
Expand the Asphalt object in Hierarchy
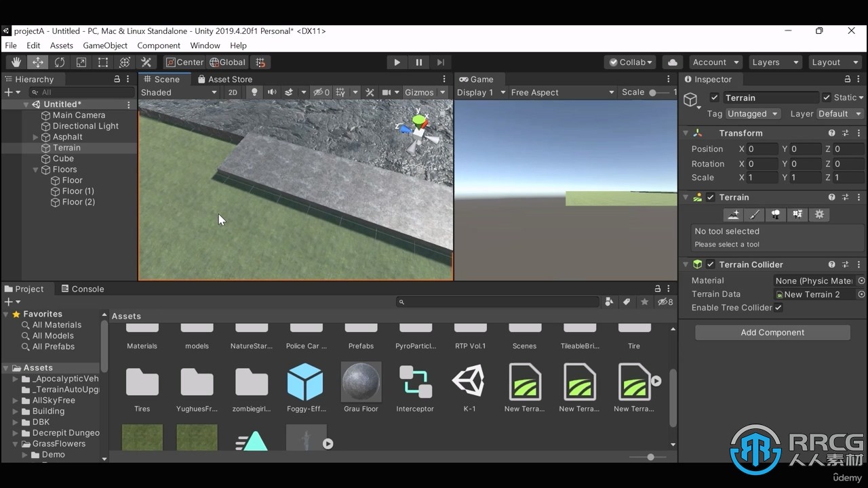[36, 137]
